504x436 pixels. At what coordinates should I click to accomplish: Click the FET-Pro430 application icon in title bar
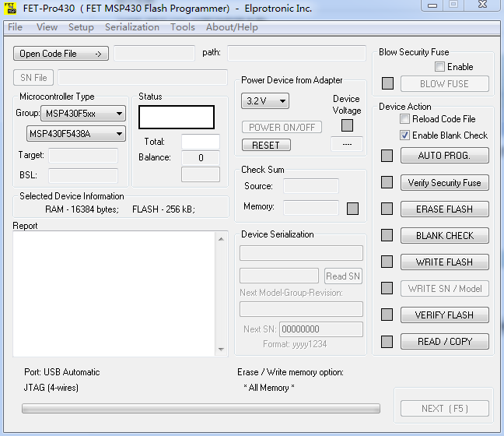(10, 8)
